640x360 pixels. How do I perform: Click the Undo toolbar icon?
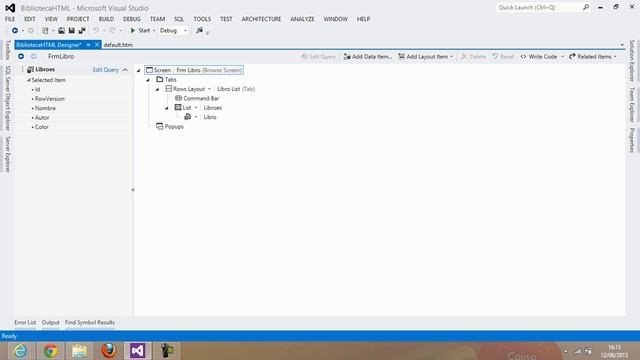pyautogui.click(x=96, y=31)
